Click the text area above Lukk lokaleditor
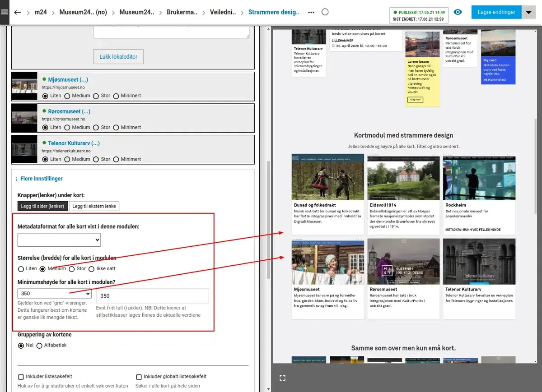Image resolution: width=542 pixels, height=392 pixels. coord(171,32)
